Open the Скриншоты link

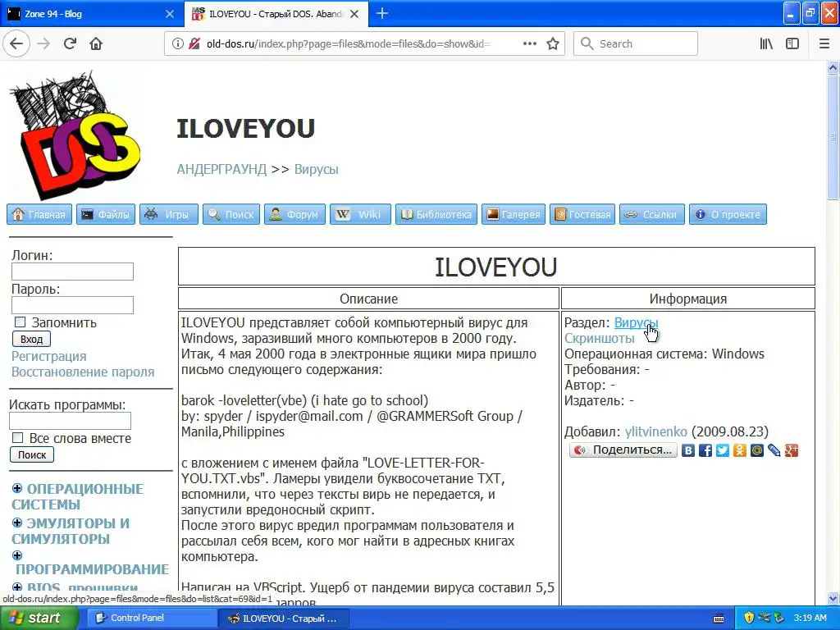pyautogui.click(x=599, y=339)
